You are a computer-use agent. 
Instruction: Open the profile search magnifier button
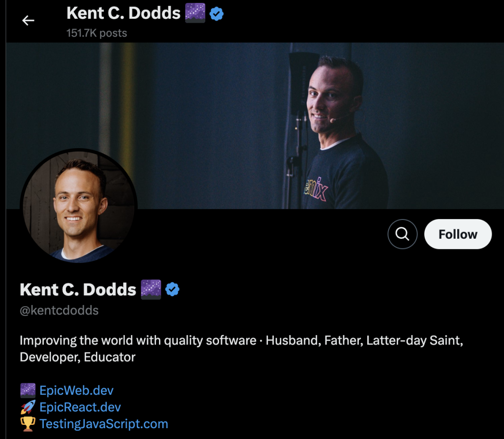point(402,234)
